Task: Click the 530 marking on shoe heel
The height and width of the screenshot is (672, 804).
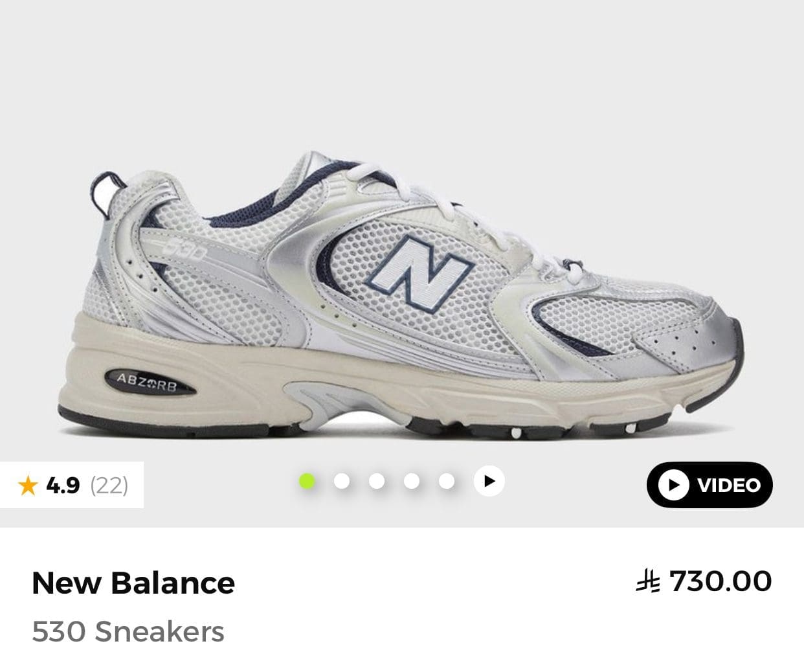Action: (x=175, y=247)
